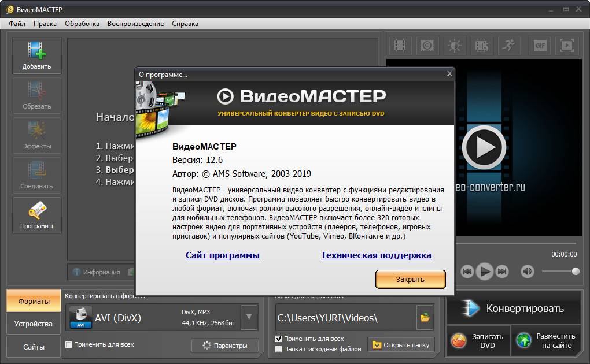Maximize the ВидеоМАСТЕР main window

point(566,9)
